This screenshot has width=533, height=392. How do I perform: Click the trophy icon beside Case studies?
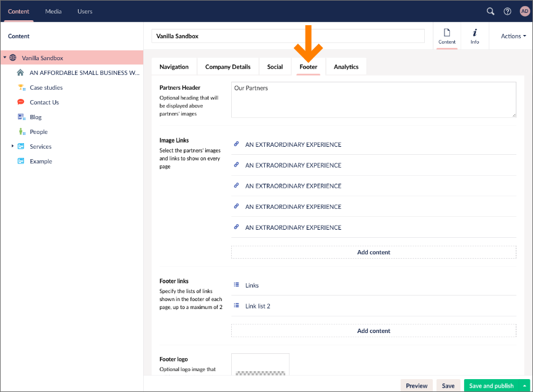[21, 87]
